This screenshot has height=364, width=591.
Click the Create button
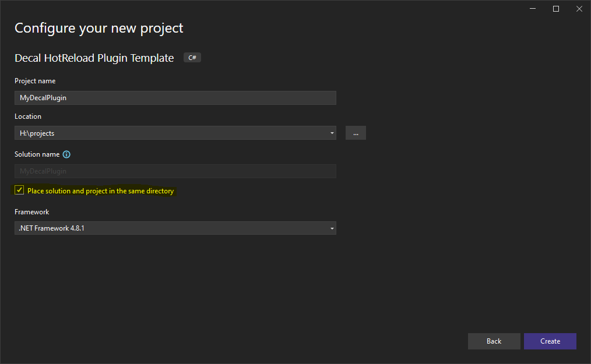point(550,341)
